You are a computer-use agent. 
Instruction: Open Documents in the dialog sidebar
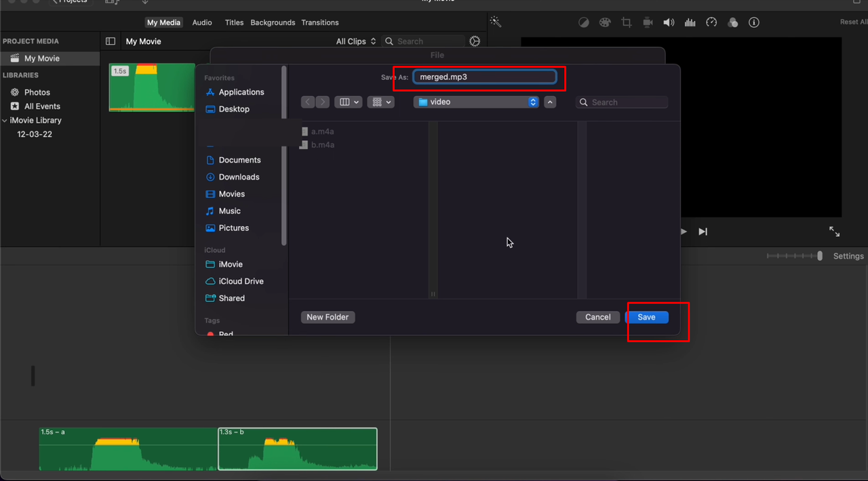(239, 160)
